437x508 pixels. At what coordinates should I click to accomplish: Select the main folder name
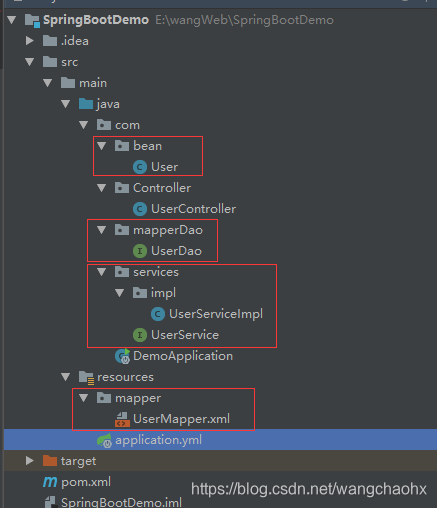93,83
